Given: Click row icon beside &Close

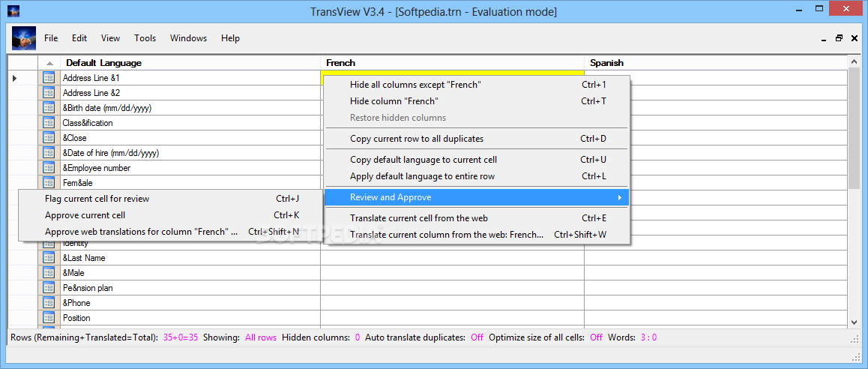Looking at the screenshot, I should click(49, 138).
